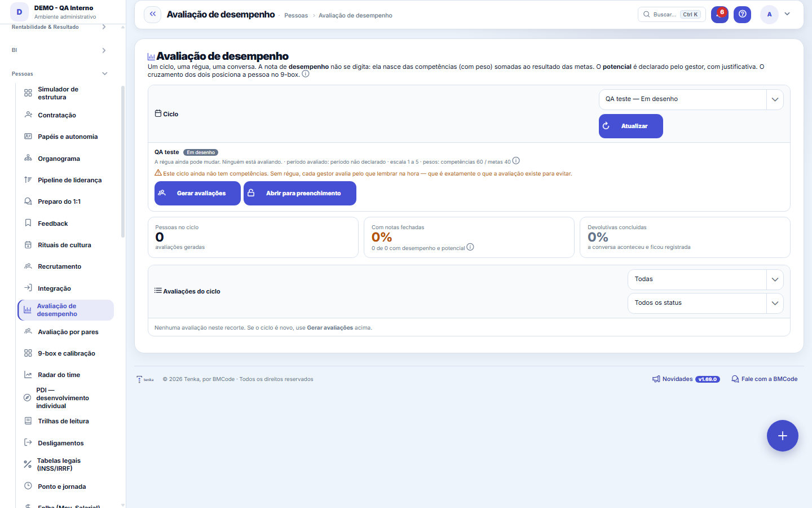Click the Tabelas legais percent icon
The height and width of the screenshot is (508, 812).
27,464
